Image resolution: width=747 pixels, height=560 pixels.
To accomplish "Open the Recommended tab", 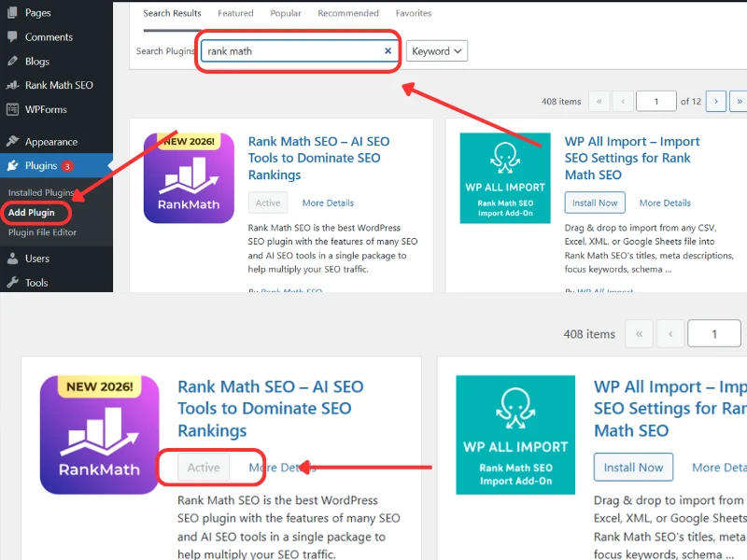I will (348, 14).
